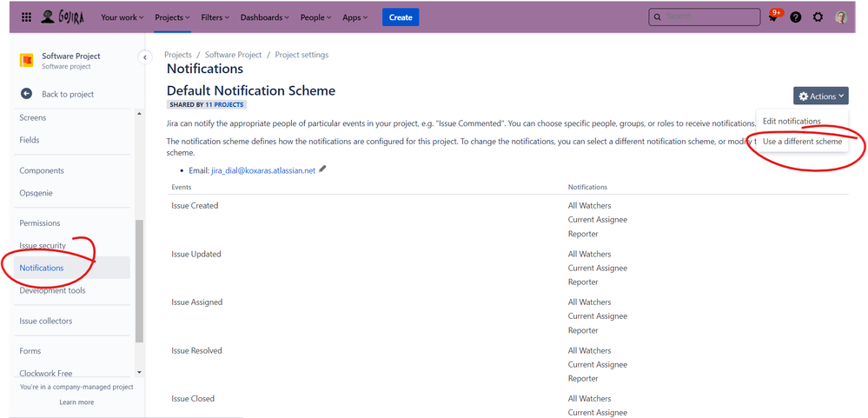868x418 pixels.
Task: Expand the People menu
Action: click(316, 17)
